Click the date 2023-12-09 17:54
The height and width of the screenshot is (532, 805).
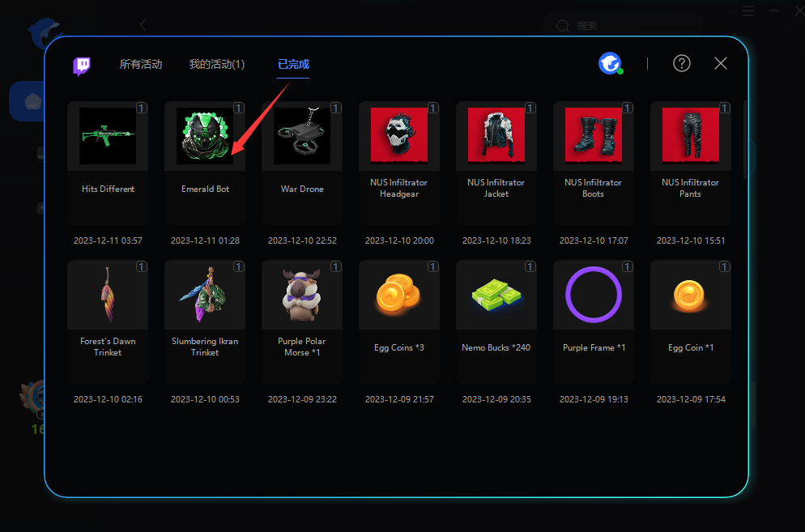[691, 399]
